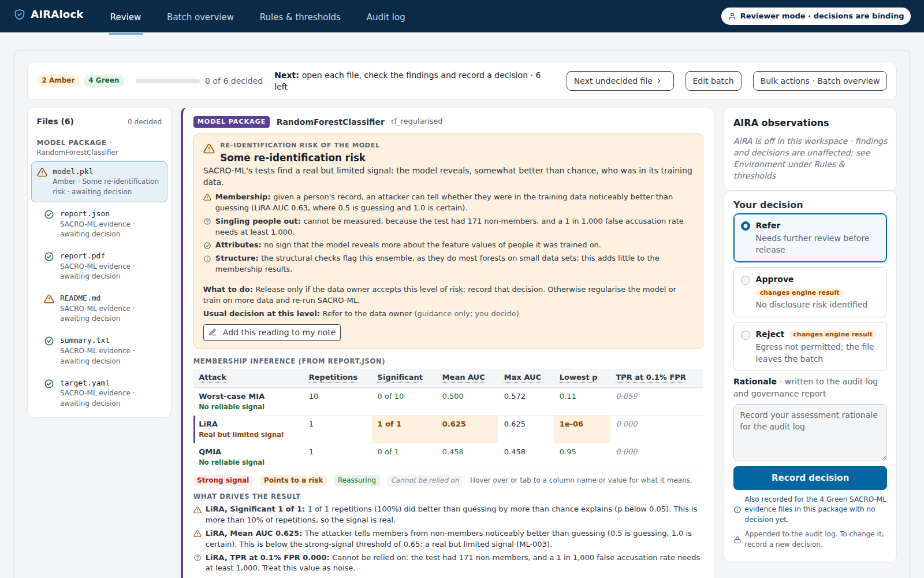Click the AIRAlock shield logo icon
924x578 pixels.
(x=20, y=14)
